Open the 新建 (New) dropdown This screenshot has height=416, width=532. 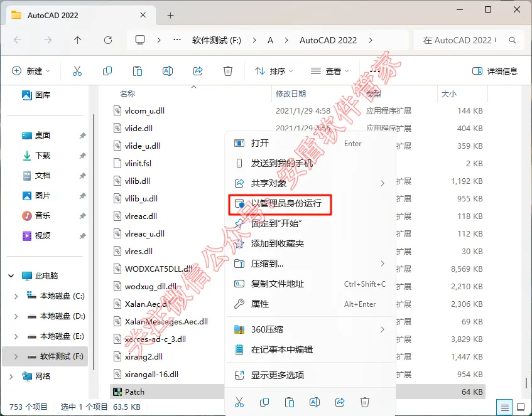tap(31, 71)
